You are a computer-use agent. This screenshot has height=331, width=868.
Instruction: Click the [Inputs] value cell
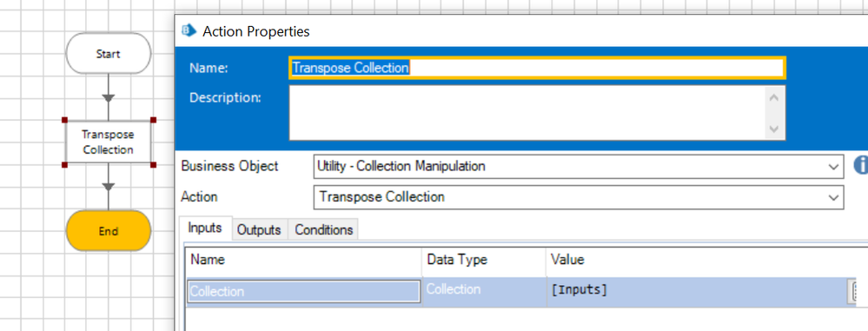(x=696, y=290)
